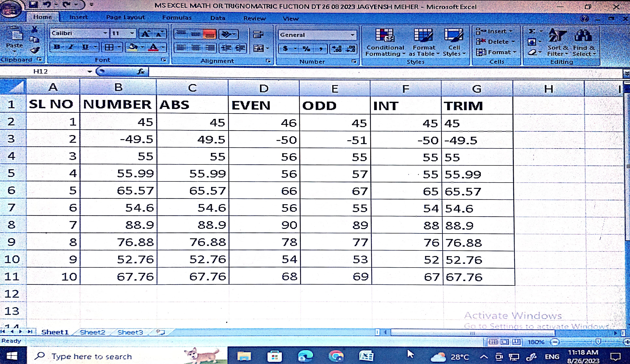Viewport: 630px width, 364px height.
Task: Switch to the Sheet2 tab
Action: pos(92,332)
